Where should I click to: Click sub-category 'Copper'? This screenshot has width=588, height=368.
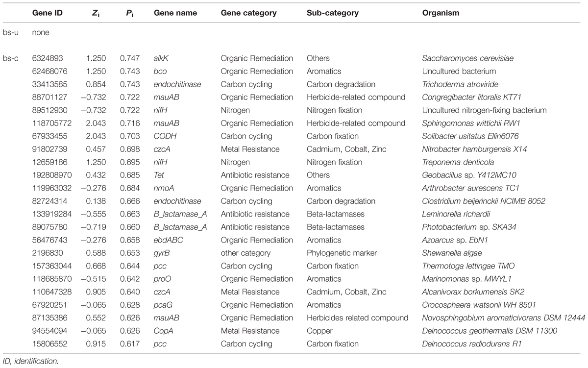[x=318, y=331]
